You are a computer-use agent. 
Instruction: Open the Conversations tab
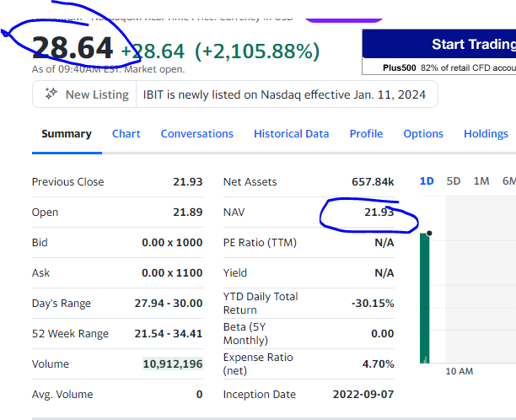pos(196,133)
